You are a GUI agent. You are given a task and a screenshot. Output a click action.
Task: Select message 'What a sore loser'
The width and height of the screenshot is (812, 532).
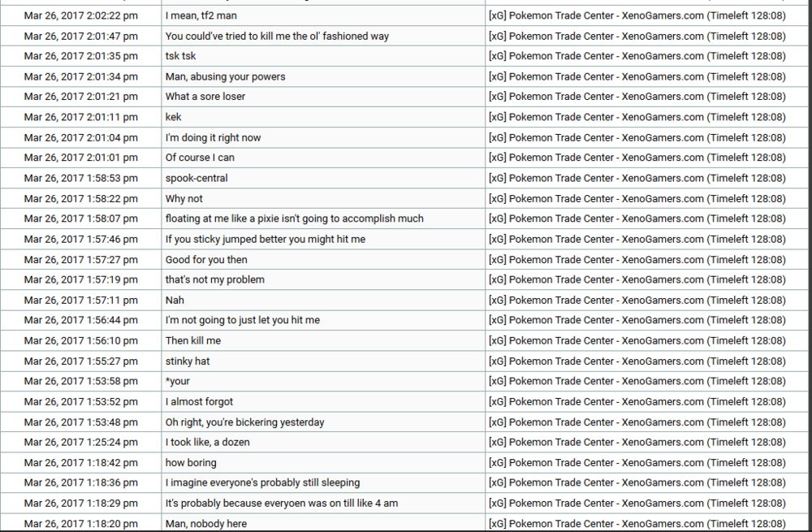click(x=205, y=97)
